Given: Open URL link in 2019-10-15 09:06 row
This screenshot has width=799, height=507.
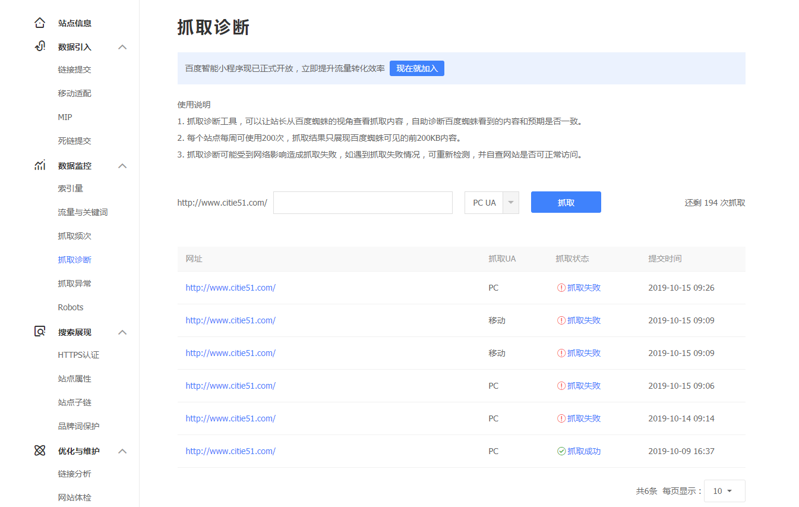Looking at the screenshot, I should coord(230,386).
